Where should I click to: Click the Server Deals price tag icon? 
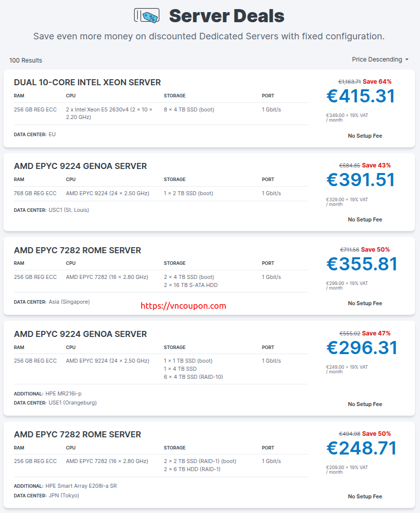tap(147, 16)
